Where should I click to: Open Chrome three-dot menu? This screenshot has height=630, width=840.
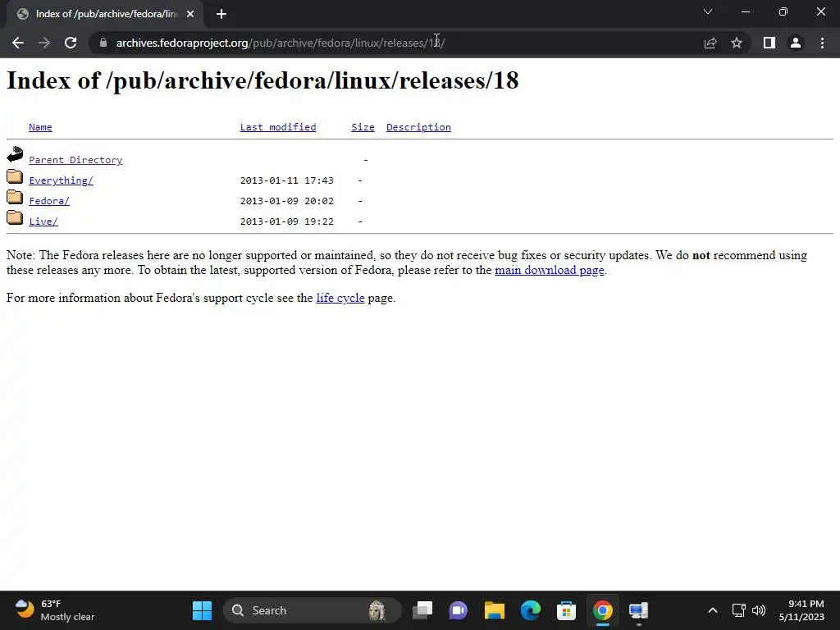(822, 43)
